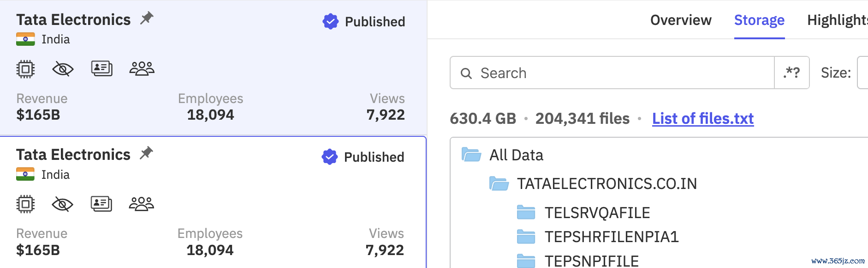Click the people group icon in second card
Viewport: 868px width, 268px height.
(x=141, y=203)
